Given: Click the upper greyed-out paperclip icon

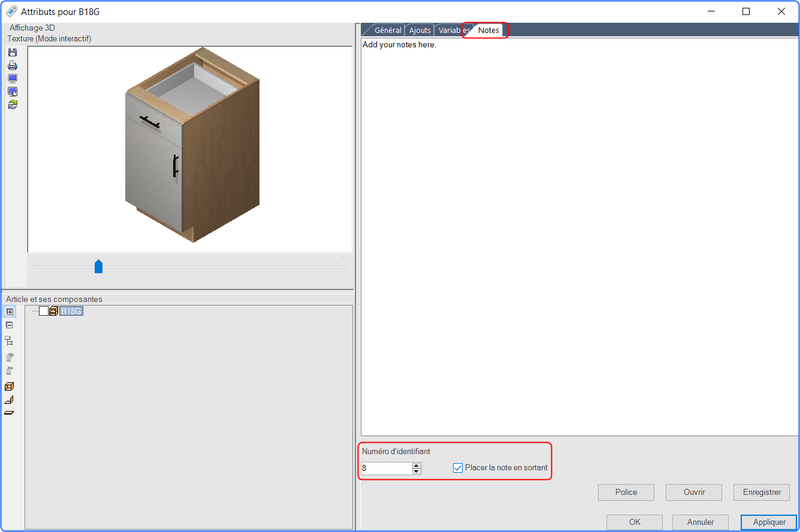Looking at the screenshot, I should (10, 357).
